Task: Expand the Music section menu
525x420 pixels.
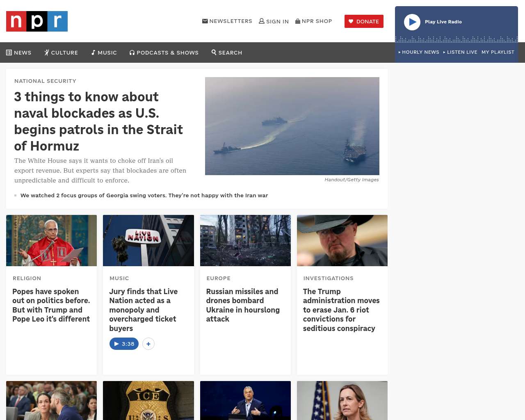Action: pos(104,52)
